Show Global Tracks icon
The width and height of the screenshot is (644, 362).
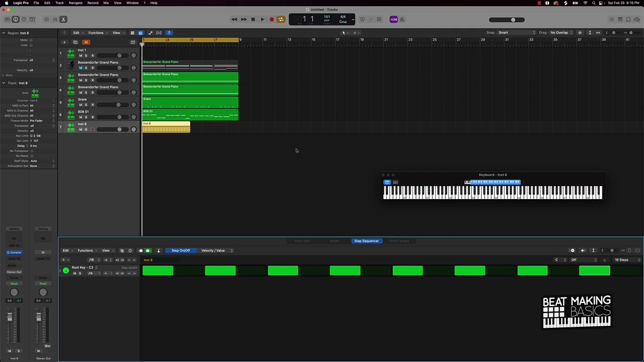pos(133,42)
